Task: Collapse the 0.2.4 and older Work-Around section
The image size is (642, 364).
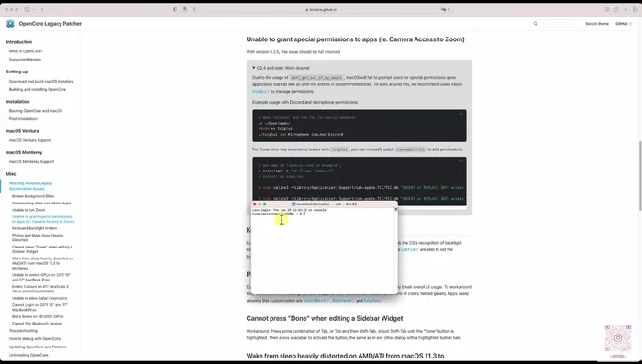Action: pyautogui.click(x=281, y=68)
